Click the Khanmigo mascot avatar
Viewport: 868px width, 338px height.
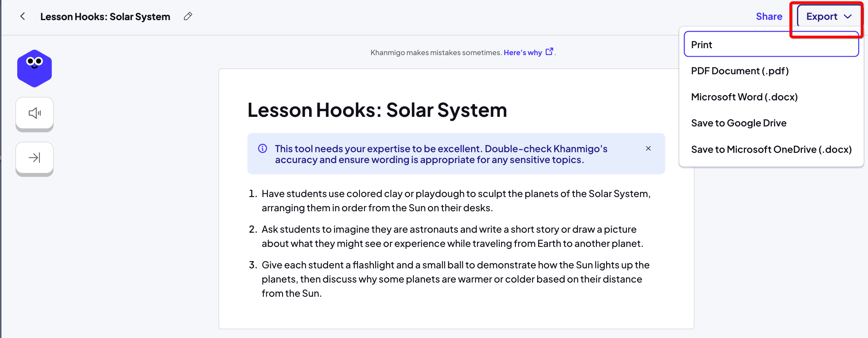point(34,68)
